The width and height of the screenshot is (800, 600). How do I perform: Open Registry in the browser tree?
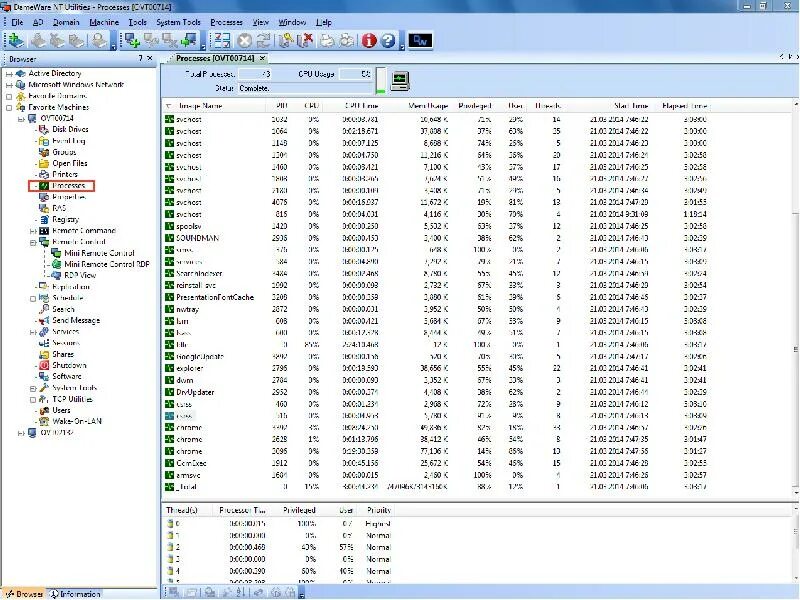65,219
